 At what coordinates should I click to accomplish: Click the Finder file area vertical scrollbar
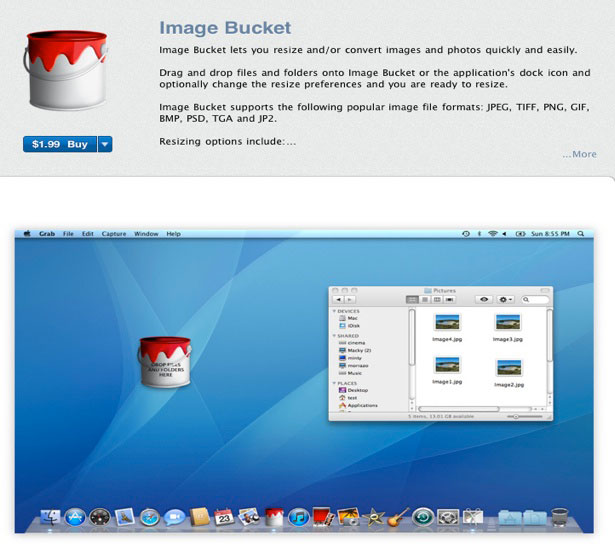549,335
